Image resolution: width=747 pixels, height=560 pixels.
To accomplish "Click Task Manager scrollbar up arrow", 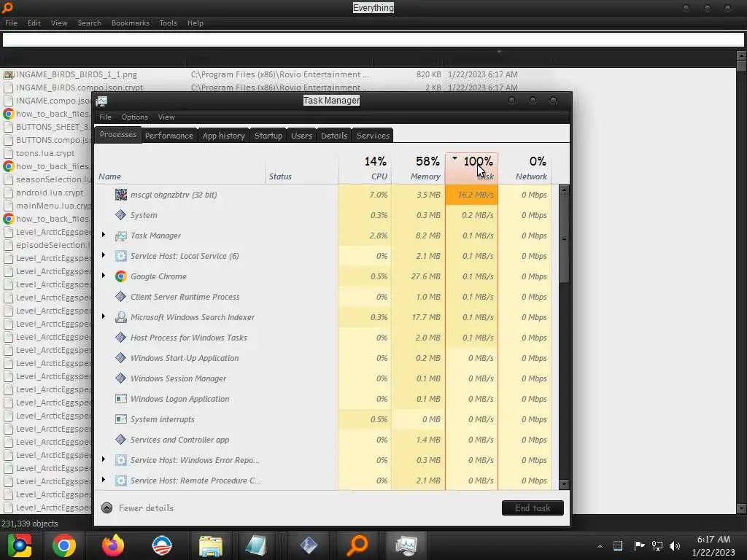I will click(564, 190).
